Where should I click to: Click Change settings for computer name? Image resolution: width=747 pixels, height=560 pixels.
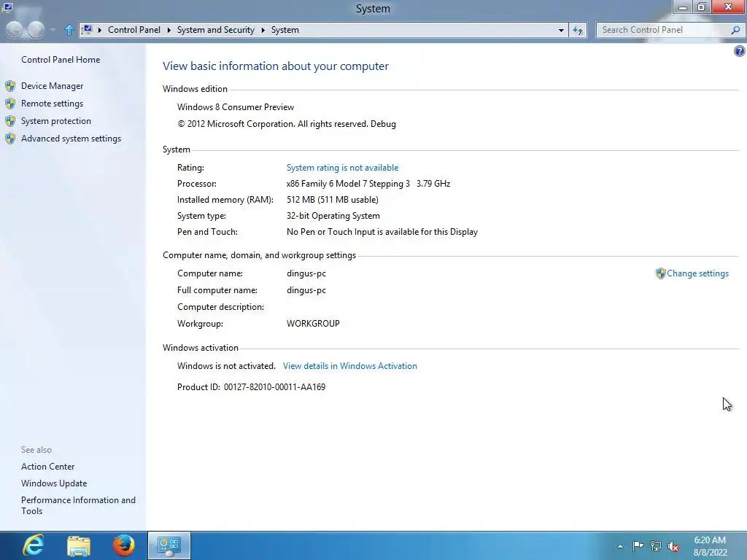[x=697, y=273]
